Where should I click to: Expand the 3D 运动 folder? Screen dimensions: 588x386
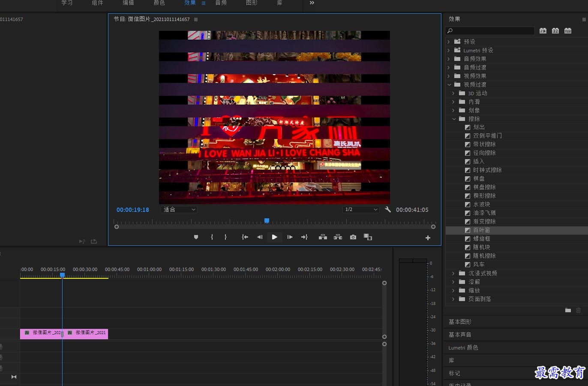click(453, 93)
